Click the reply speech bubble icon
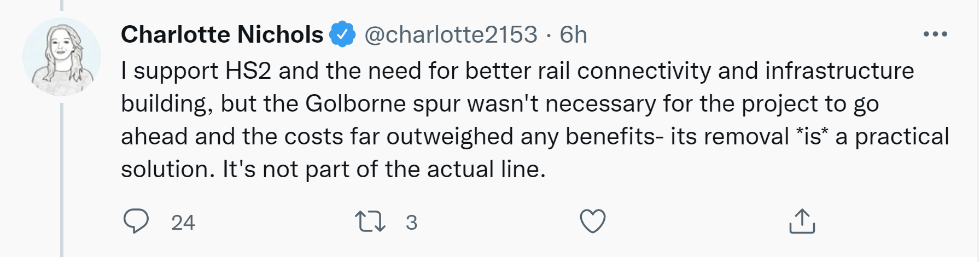 click(x=136, y=222)
